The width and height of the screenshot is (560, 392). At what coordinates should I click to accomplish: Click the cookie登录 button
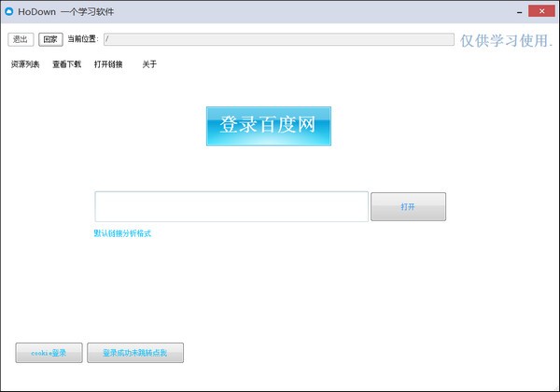tap(42, 353)
